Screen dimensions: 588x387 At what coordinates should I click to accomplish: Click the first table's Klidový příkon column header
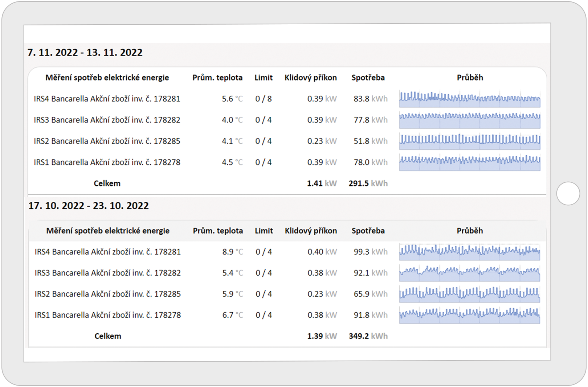tap(311, 78)
